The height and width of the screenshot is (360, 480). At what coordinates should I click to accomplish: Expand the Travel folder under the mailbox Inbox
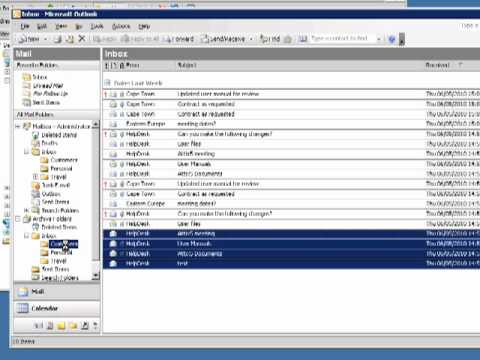(x=35, y=177)
